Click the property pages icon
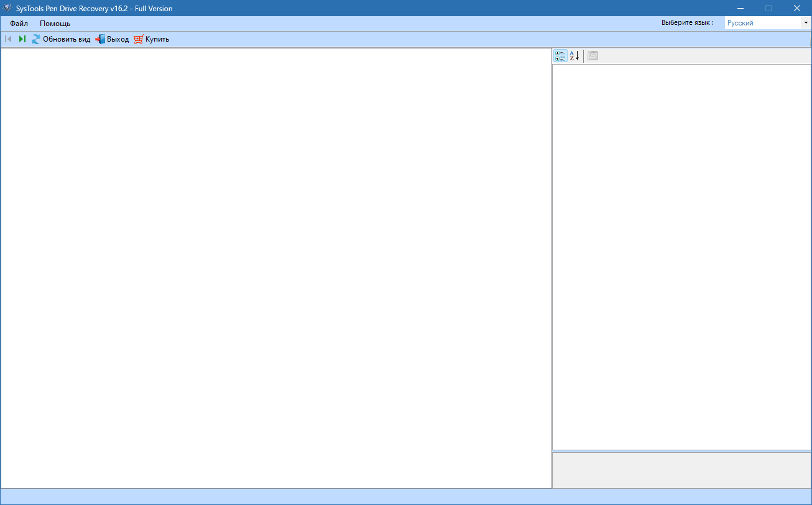Image resolution: width=812 pixels, height=505 pixels. [x=593, y=56]
